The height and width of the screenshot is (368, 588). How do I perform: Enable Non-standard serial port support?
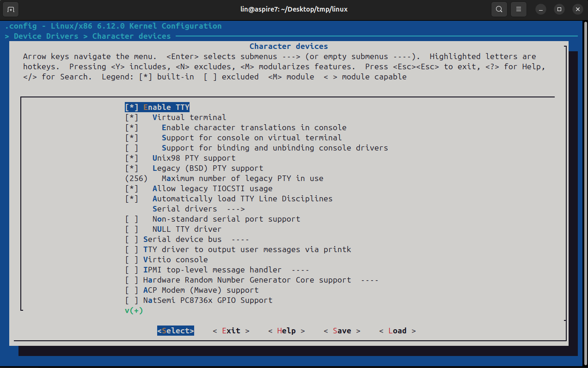[x=213, y=219]
